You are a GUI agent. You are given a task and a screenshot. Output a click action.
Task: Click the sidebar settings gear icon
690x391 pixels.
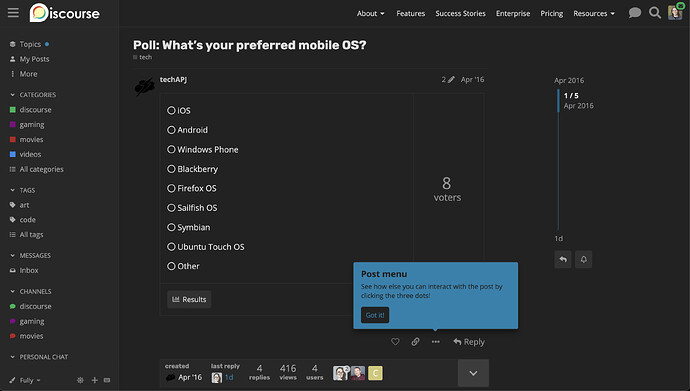81,380
